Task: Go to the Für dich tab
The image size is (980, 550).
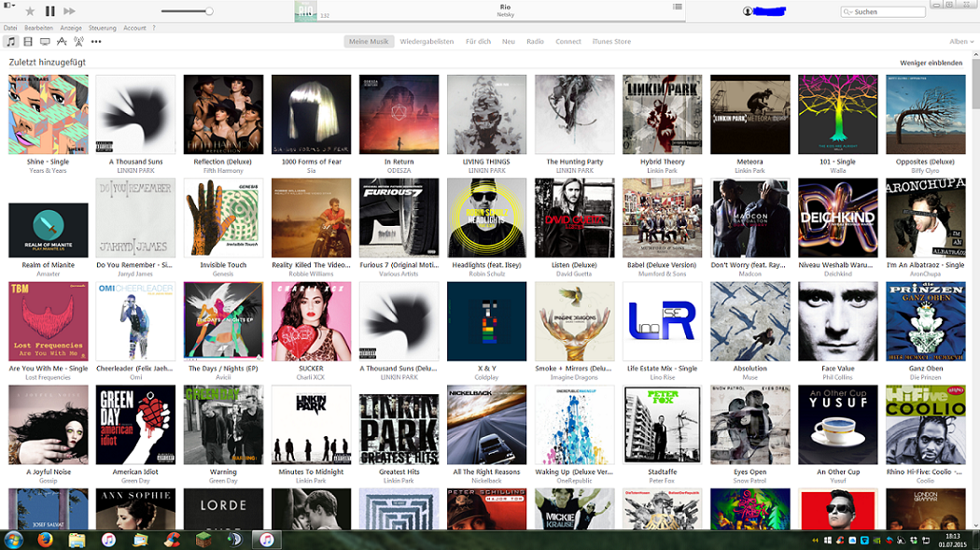Action: tap(478, 41)
